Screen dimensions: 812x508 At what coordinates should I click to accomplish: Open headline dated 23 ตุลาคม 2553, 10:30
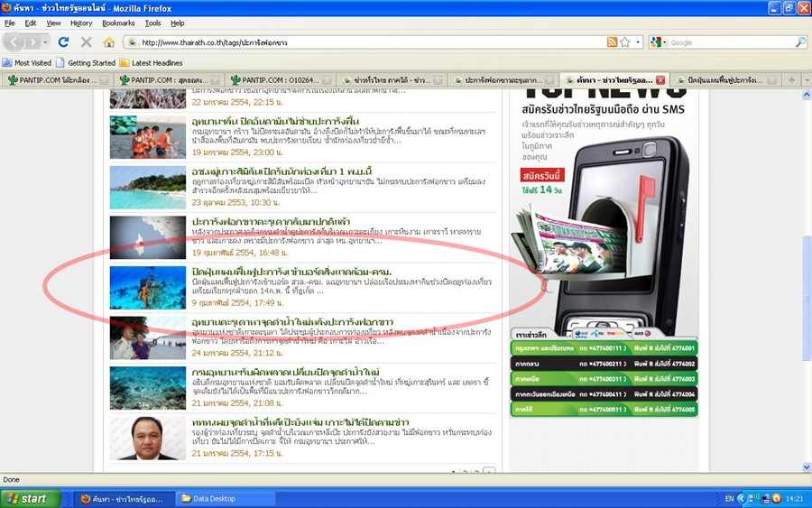[281, 171]
